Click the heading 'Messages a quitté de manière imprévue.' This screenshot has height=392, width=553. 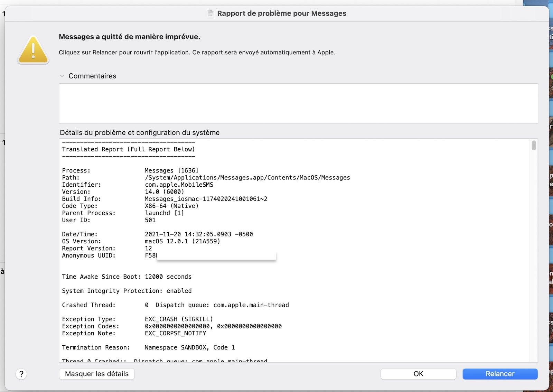[x=130, y=37]
